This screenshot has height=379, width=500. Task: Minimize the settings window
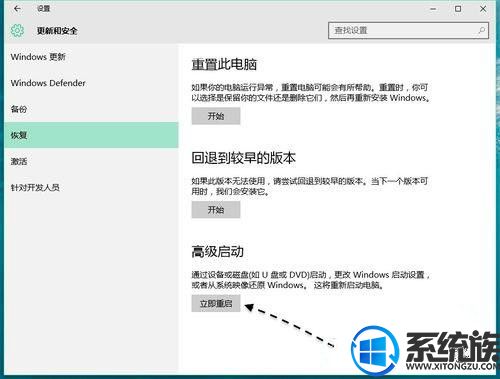coord(433,9)
